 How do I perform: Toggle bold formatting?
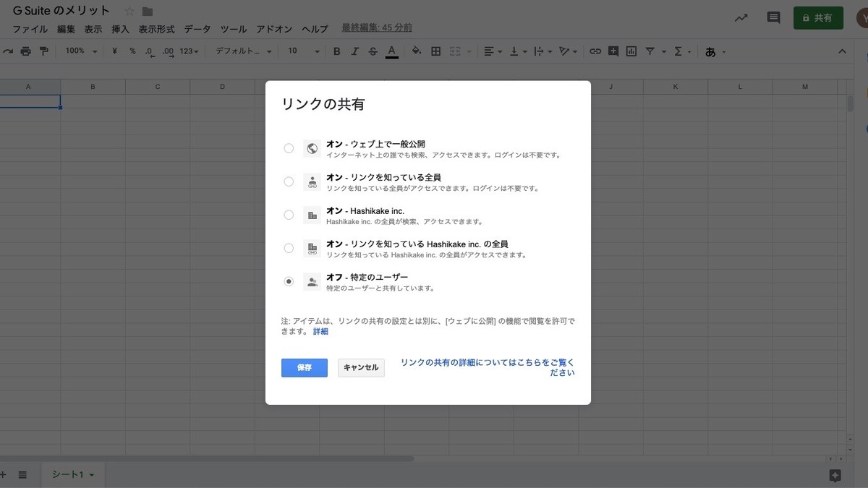pyautogui.click(x=336, y=51)
